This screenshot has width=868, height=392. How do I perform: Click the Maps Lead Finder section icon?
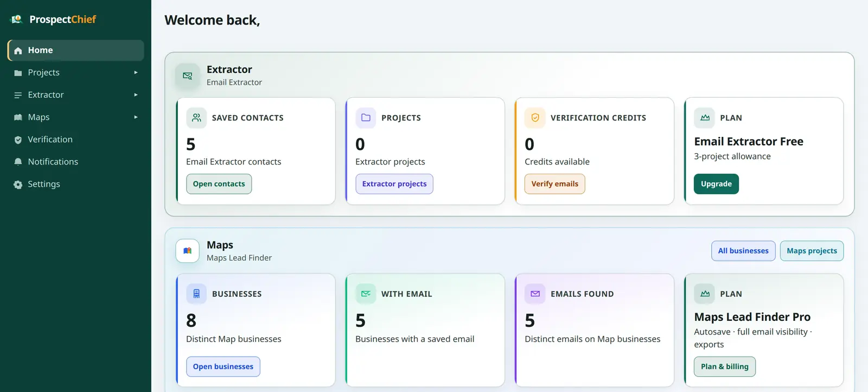pyautogui.click(x=188, y=251)
